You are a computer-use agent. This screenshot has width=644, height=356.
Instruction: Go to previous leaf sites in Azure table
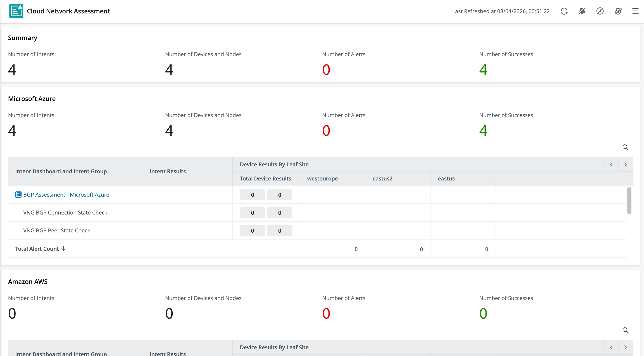pyautogui.click(x=611, y=164)
